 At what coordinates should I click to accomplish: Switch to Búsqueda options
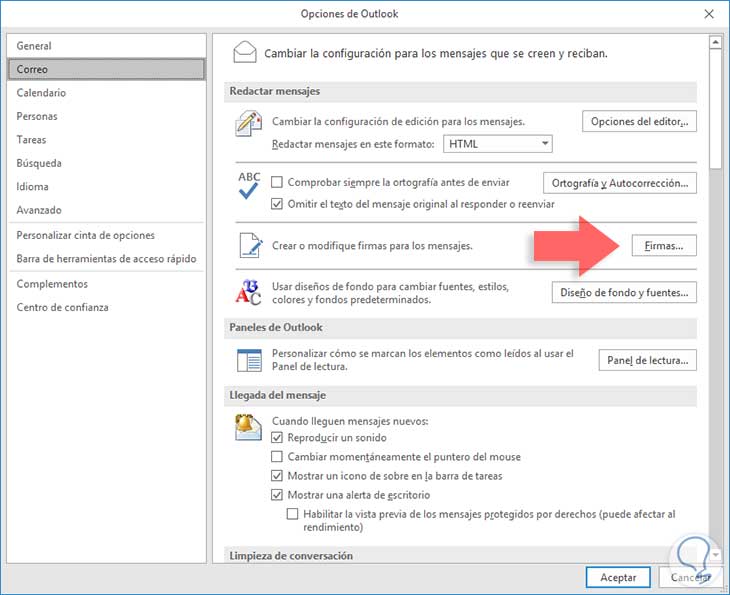106,163
